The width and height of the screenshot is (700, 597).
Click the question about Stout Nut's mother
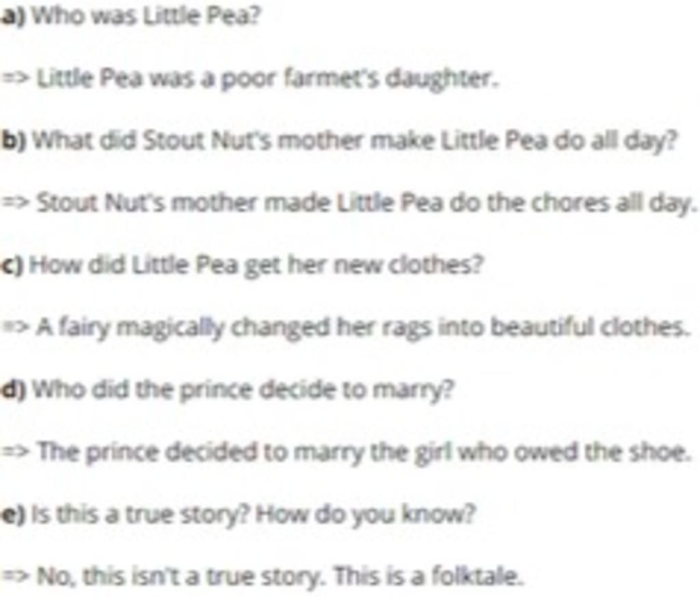(x=355, y=142)
